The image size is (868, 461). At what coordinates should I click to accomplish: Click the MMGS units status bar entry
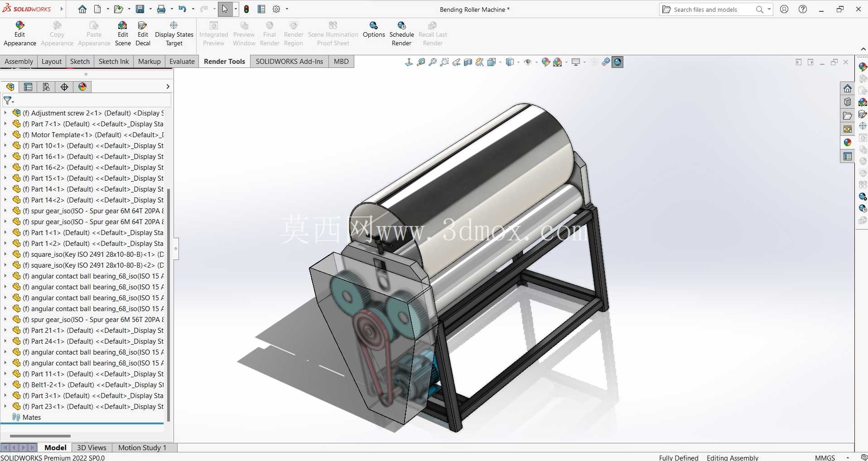[825, 457]
